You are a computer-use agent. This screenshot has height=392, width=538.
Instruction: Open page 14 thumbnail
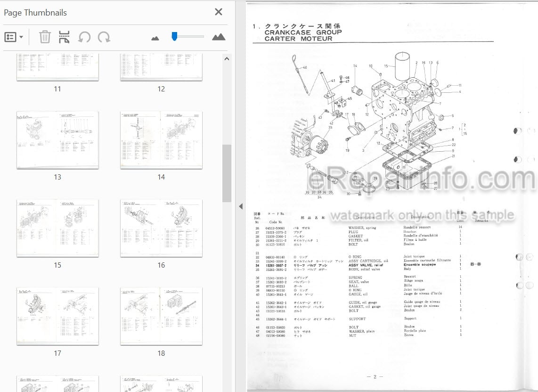point(161,140)
